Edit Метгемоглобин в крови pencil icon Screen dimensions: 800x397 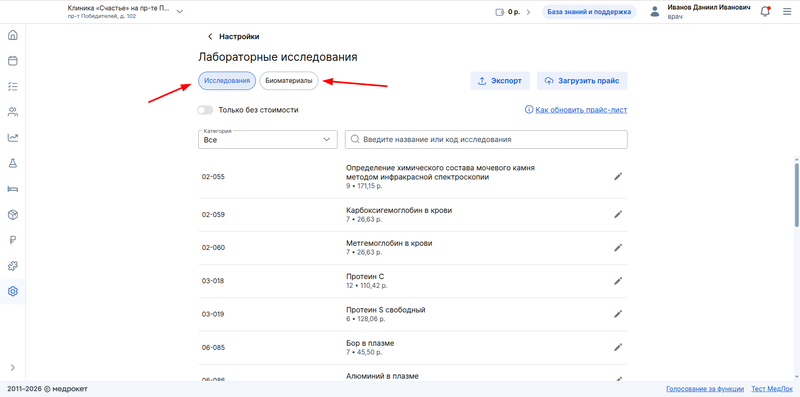click(618, 247)
